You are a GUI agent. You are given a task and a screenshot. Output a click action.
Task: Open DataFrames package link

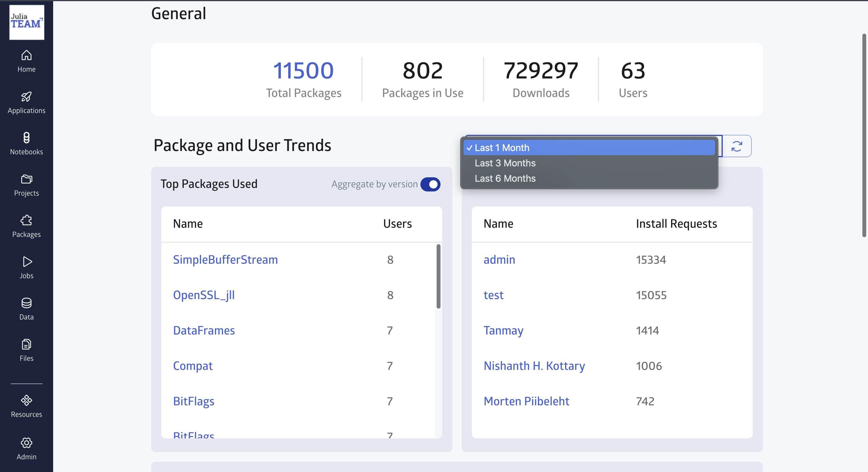pyautogui.click(x=203, y=330)
